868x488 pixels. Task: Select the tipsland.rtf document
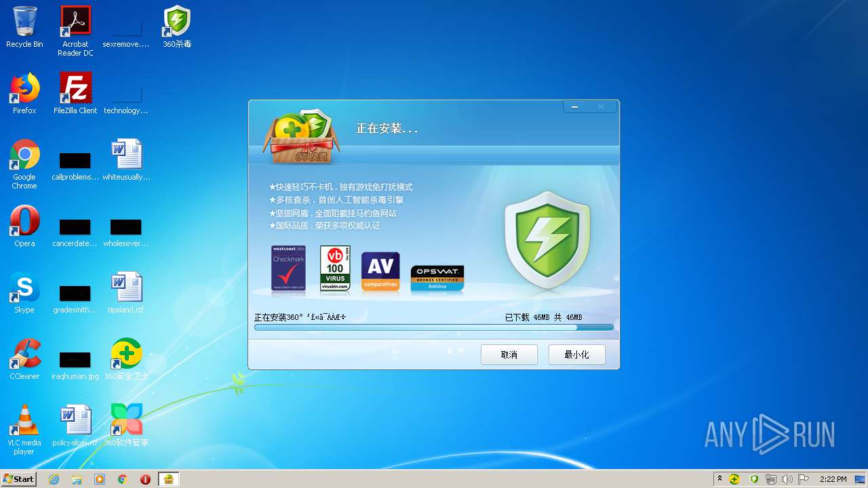coord(126,293)
